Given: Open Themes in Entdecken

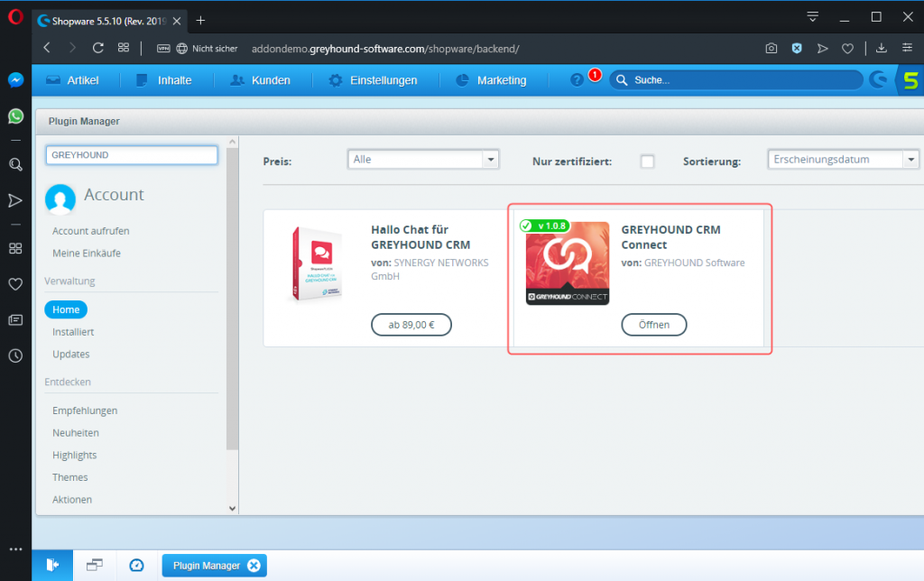Looking at the screenshot, I should tap(70, 477).
